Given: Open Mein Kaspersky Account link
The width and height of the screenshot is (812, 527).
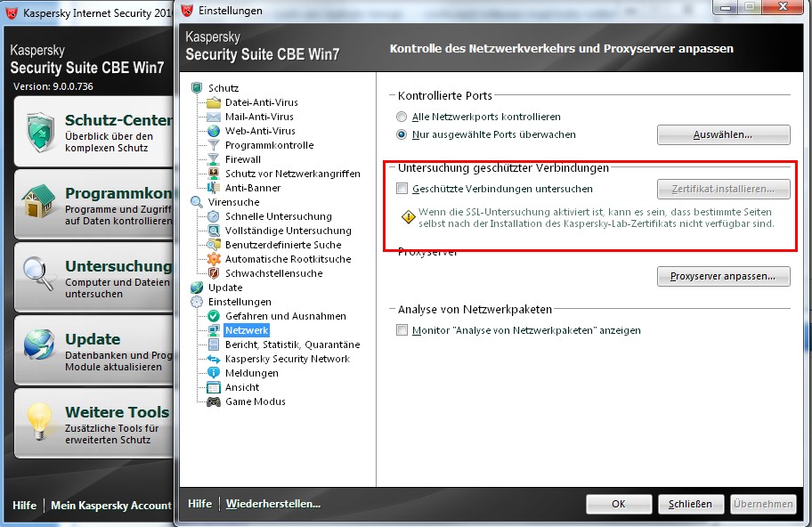Looking at the screenshot, I should 110,506.
